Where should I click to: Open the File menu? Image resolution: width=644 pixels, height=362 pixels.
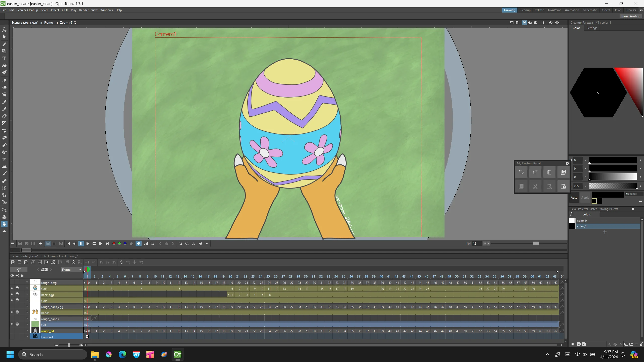4,10
